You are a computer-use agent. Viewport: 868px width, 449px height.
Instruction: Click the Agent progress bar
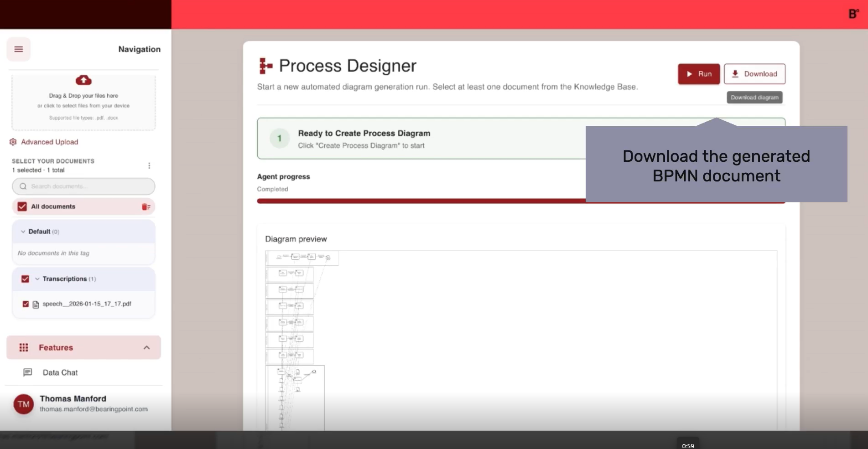tap(420, 201)
